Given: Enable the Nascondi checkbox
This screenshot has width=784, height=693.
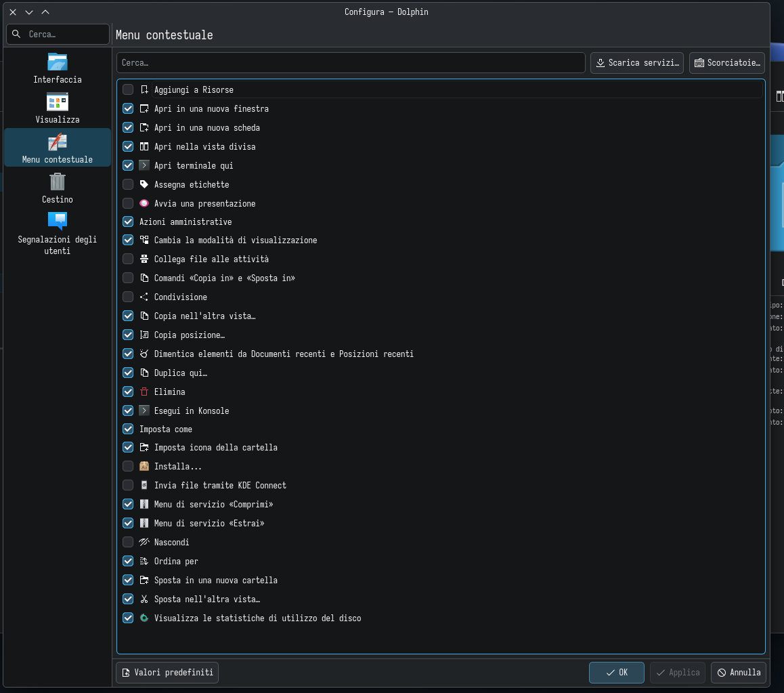Looking at the screenshot, I should click(x=128, y=543).
